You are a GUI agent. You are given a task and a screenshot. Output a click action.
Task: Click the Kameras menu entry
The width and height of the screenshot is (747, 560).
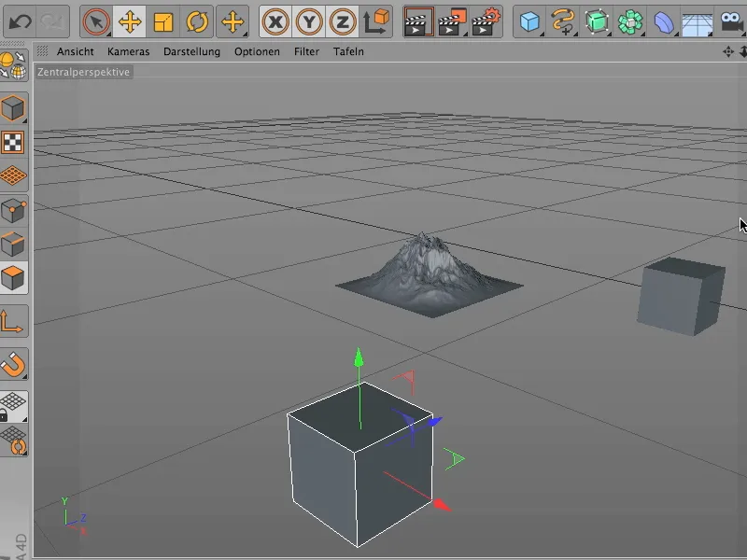tap(128, 51)
